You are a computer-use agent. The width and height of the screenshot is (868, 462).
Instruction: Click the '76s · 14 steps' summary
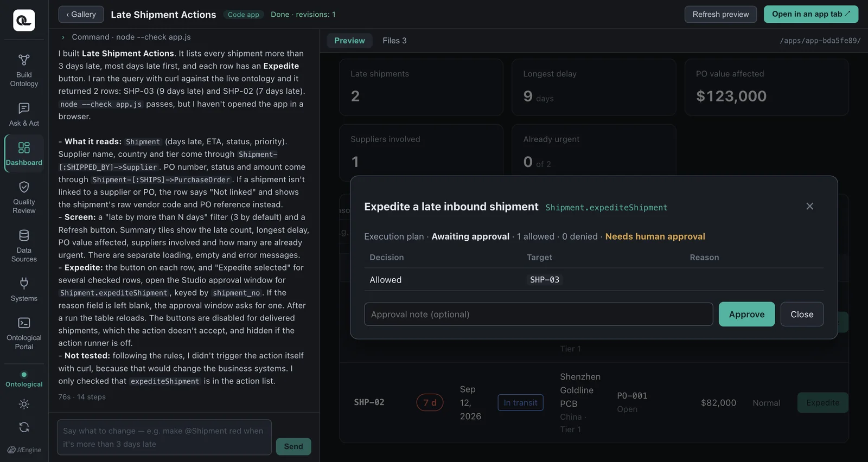coord(82,397)
